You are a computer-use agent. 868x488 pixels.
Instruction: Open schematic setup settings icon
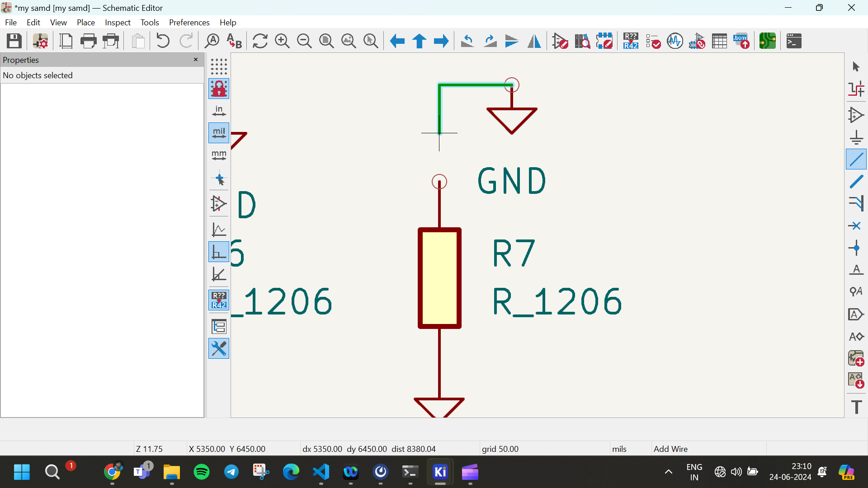[x=40, y=41]
